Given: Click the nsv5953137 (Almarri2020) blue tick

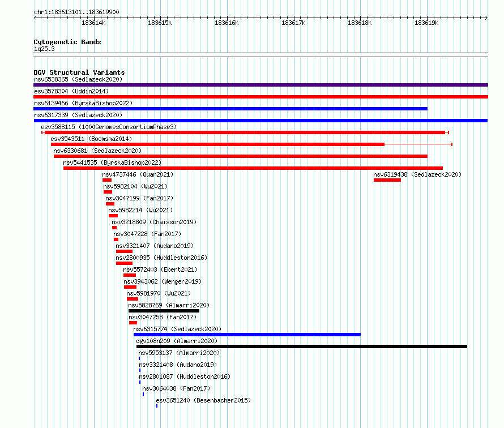Looking at the screenshot, I should tap(139, 358).
